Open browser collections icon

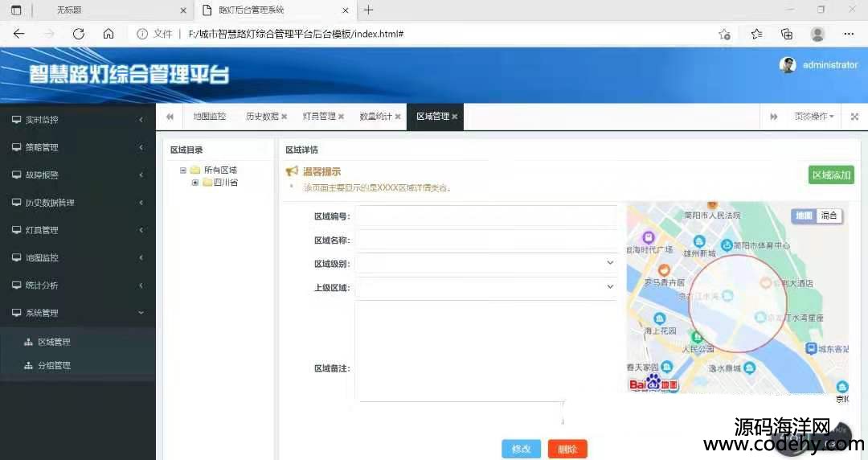pyautogui.click(x=787, y=35)
